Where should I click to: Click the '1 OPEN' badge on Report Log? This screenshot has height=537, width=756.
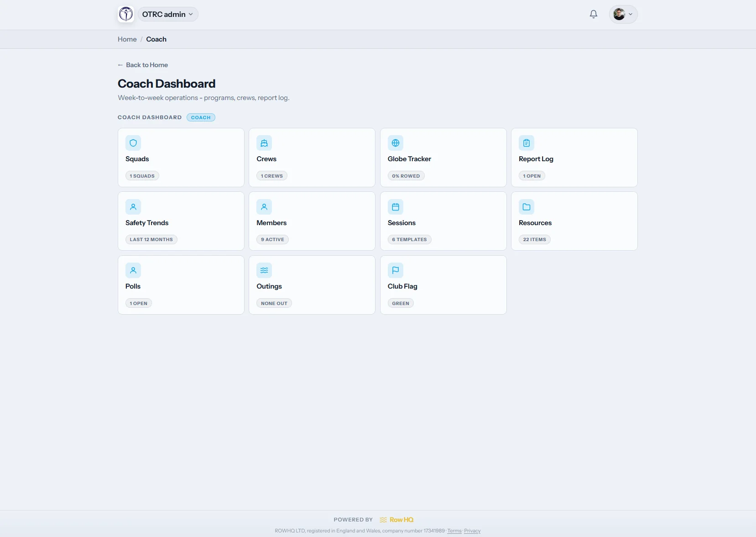532,176
